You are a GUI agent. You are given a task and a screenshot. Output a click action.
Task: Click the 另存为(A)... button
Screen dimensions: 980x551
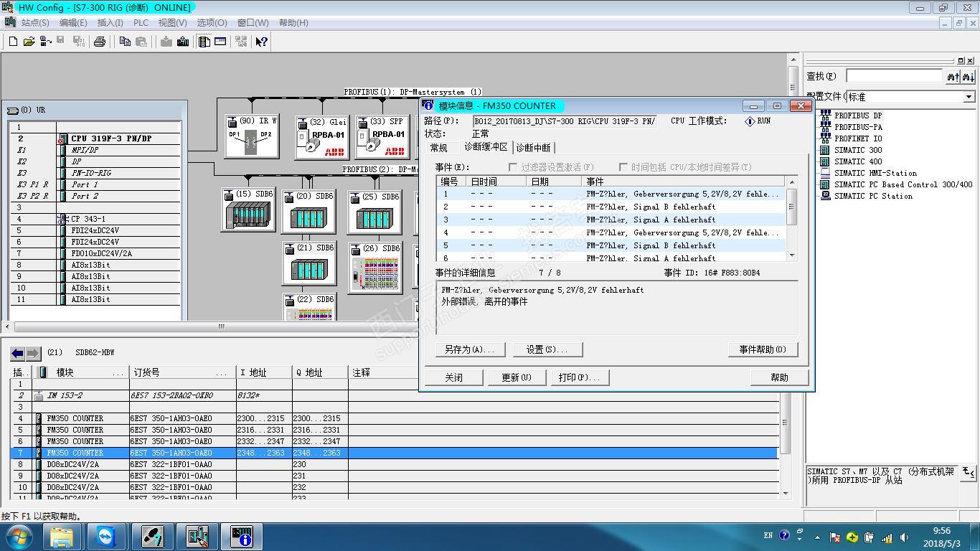coord(470,349)
